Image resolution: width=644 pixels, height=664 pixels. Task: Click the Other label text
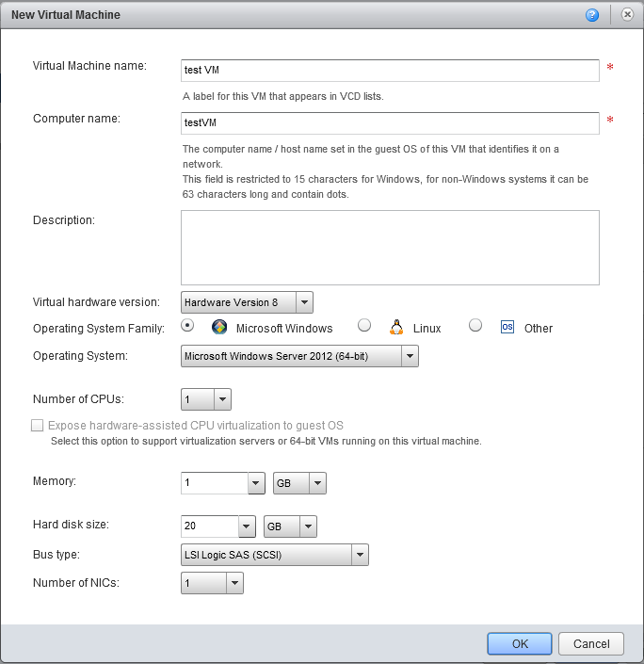(539, 328)
